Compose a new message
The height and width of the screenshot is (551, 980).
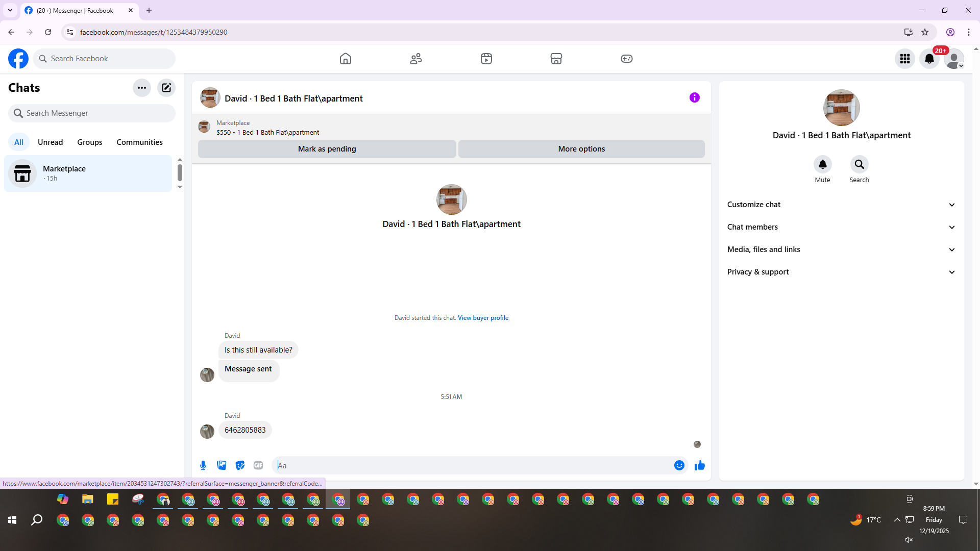[x=166, y=88]
